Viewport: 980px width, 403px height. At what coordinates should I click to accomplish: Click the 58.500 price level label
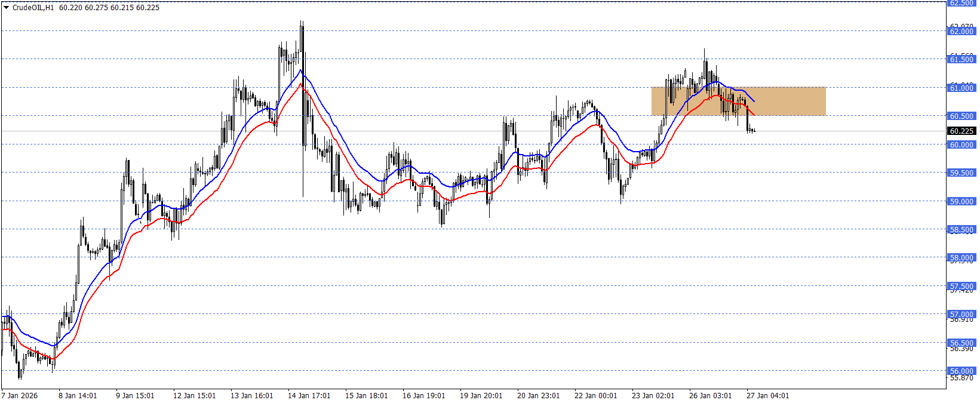pos(961,229)
